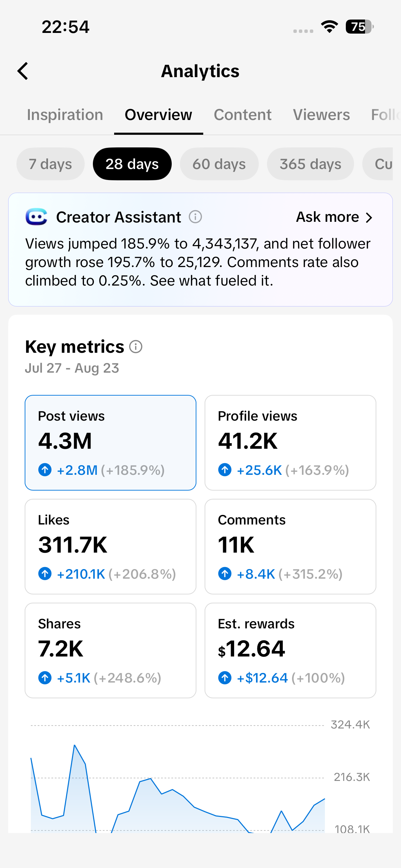Select the 365 days range
This screenshot has height=868, width=401.
[310, 164]
